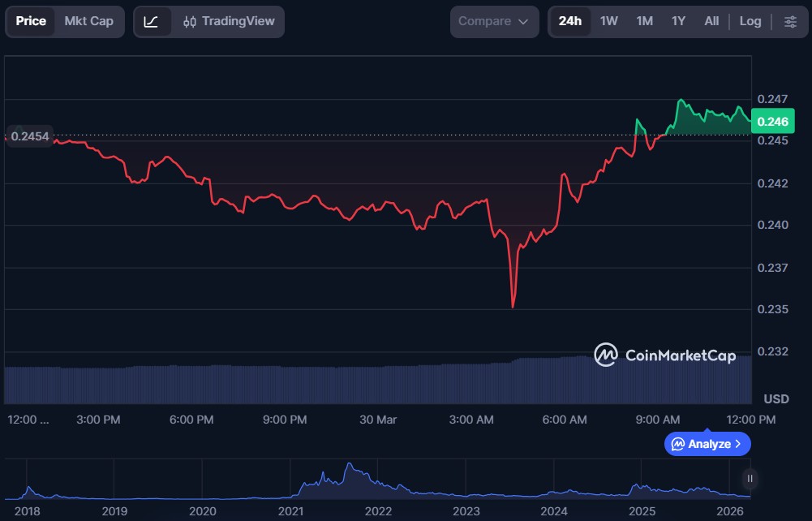
Task: Open TradingView candlestick chart
Action: click(x=229, y=21)
